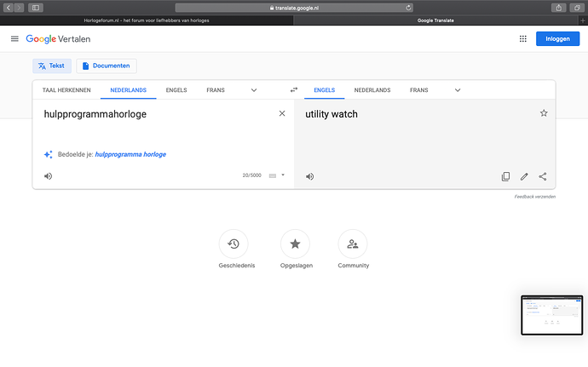Switch to Horlogeforum.nl tab
This screenshot has width=588, height=367.
pos(147,20)
